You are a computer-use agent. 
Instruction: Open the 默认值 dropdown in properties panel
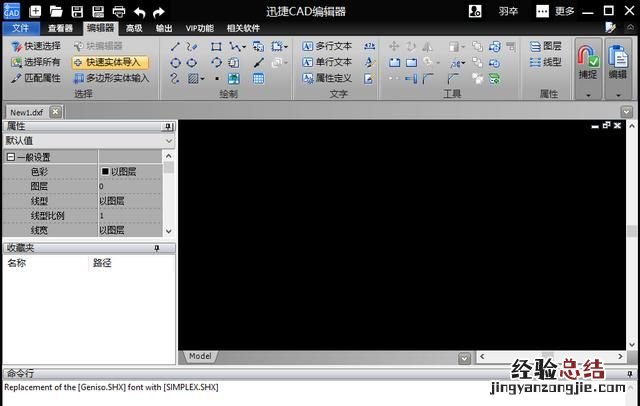pos(168,141)
